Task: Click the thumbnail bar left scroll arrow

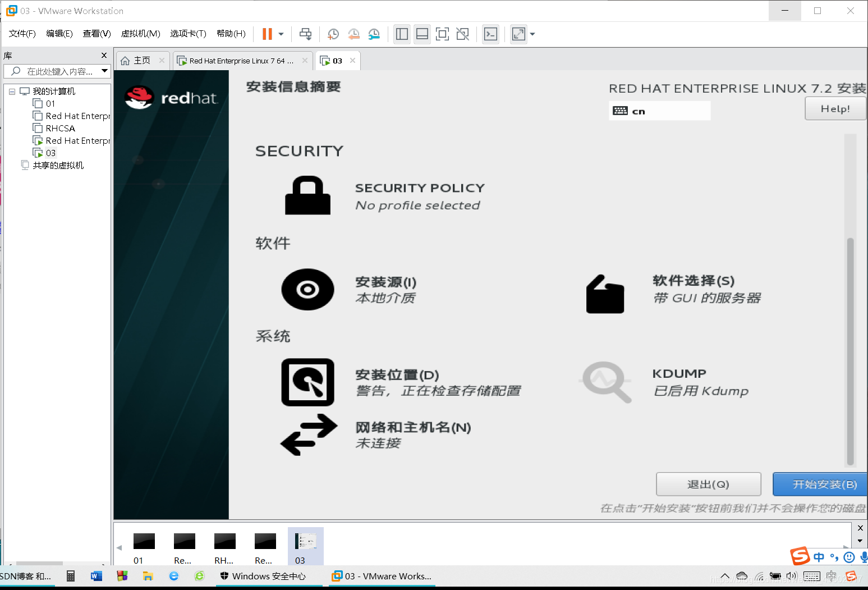Action: (x=119, y=547)
